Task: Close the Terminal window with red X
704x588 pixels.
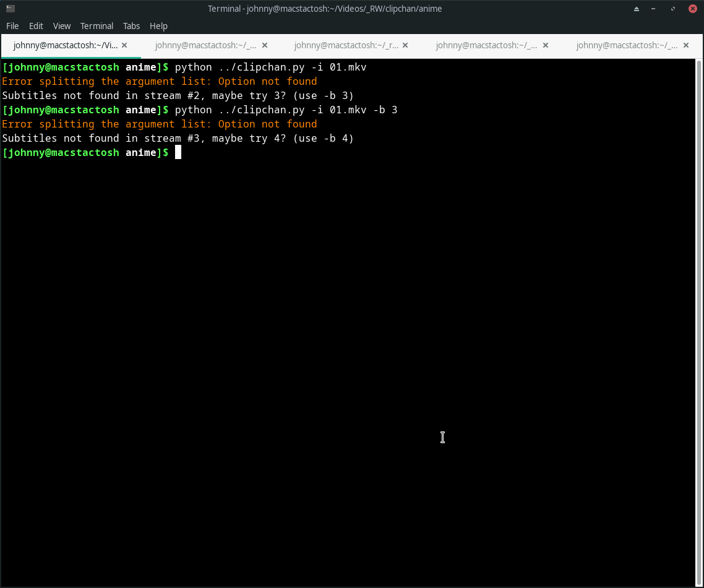Action: click(x=693, y=9)
